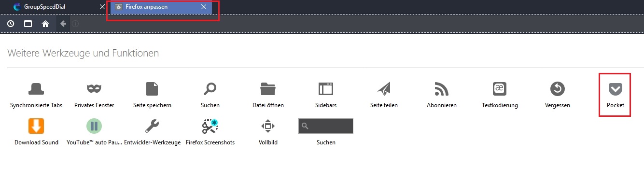The height and width of the screenshot is (183, 644).
Task: Select the Firefox anpassen tab
Action: point(161,7)
